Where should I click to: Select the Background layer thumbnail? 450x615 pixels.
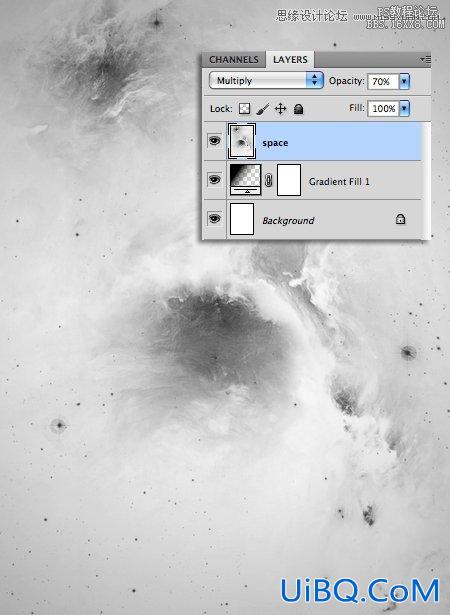coord(242,219)
